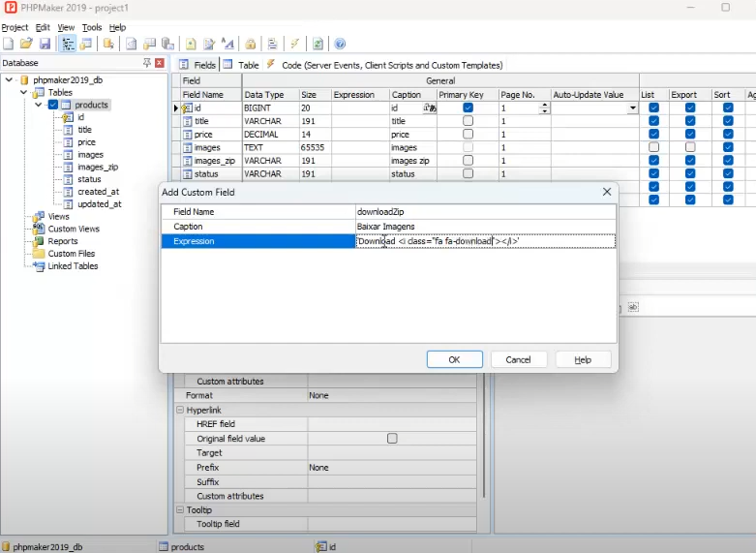Click the New project toolbar icon
The image size is (756, 553).
click(x=8, y=44)
